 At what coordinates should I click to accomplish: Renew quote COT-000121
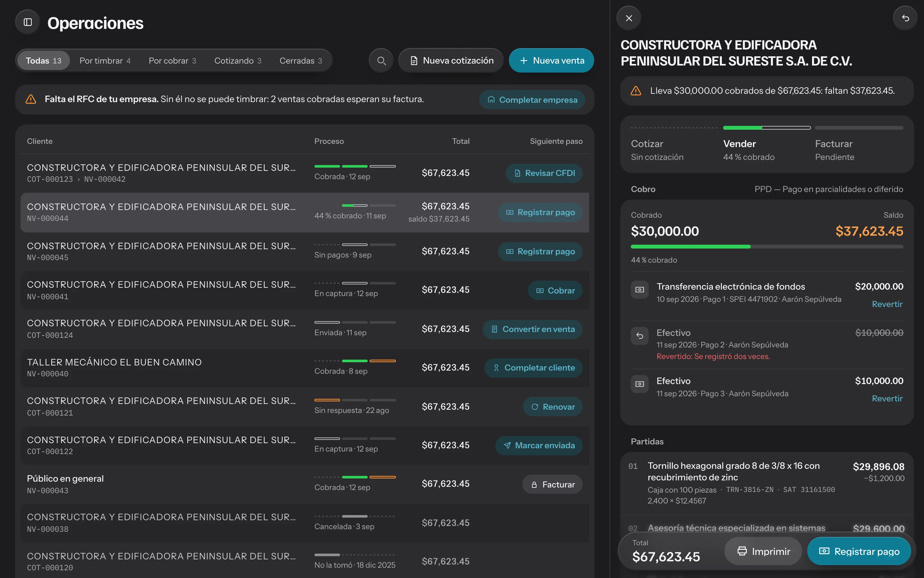pos(552,407)
